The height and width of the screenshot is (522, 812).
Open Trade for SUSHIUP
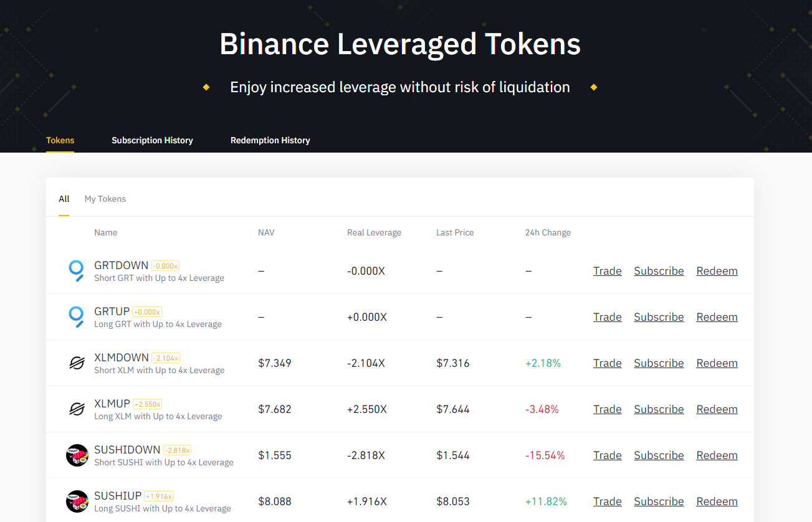point(607,501)
